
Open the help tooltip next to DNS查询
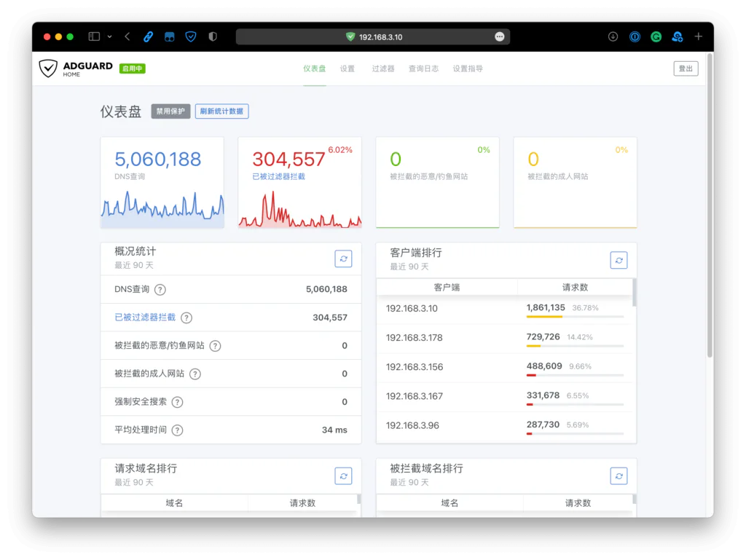160,289
